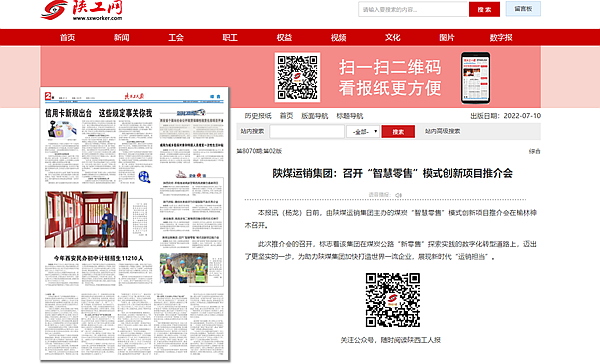600x364 pixels.
Task: Open the 历史报纸 link
Action: [258, 116]
